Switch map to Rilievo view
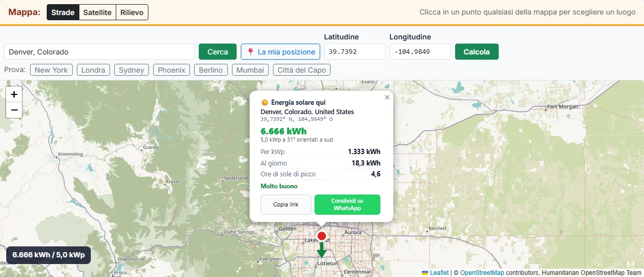Screen dimensions: 644x277 [132, 12]
